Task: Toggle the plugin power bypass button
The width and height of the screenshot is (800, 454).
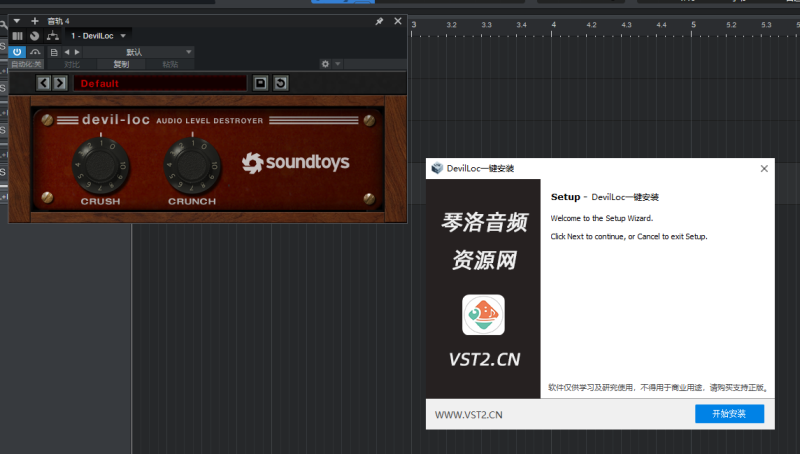Action: coord(18,51)
